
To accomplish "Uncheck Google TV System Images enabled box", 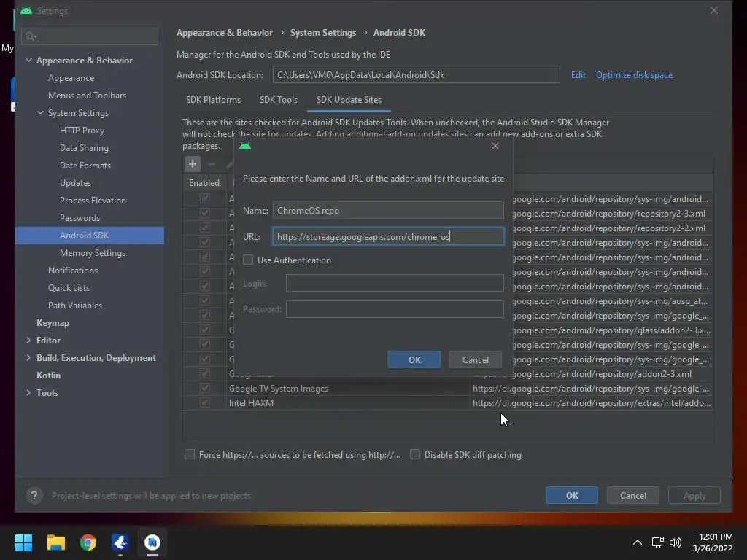I will click(x=205, y=389).
